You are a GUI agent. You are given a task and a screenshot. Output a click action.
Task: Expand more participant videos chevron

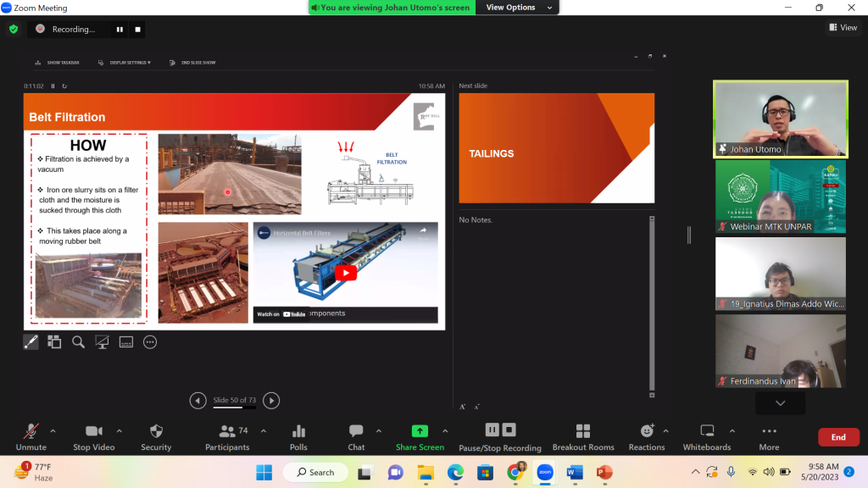(780, 403)
